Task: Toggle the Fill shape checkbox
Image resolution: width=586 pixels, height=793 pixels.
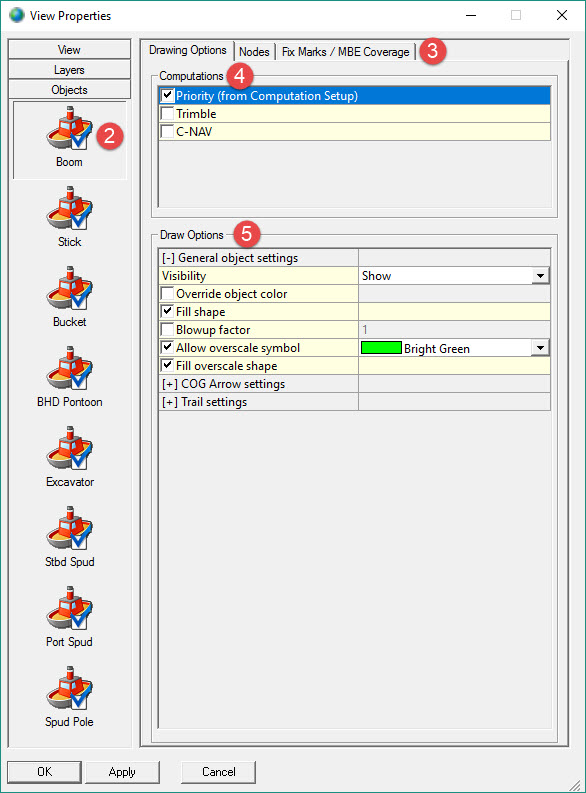Action: [x=167, y=312]
